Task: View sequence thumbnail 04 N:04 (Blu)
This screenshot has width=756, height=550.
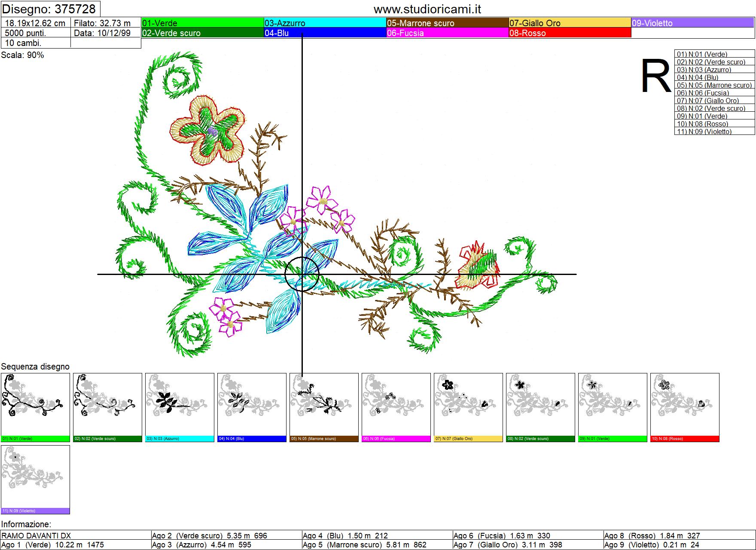Action: (252, 407)
